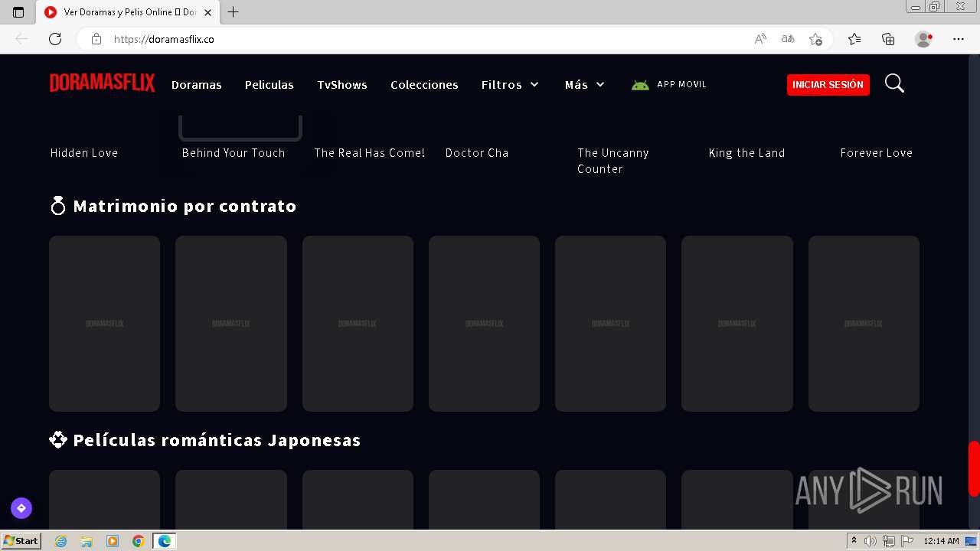Open the Behind Your Touch title
980x551 pixels.
(x=234, y=153)
